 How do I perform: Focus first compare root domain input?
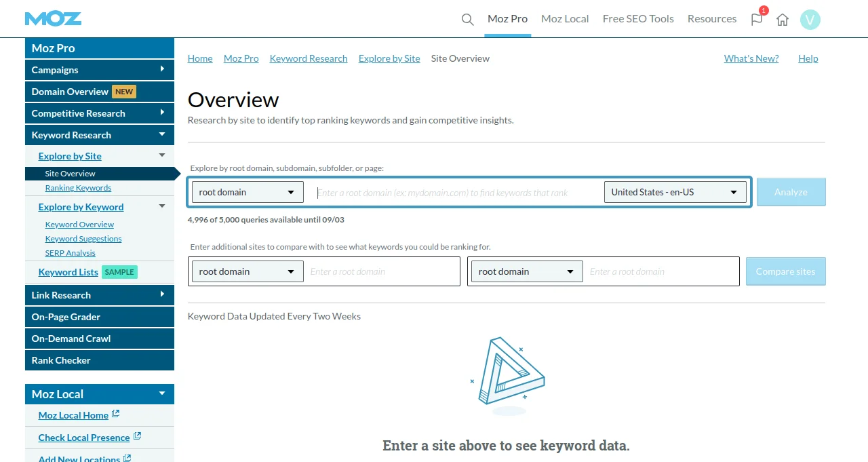point(382,271)
